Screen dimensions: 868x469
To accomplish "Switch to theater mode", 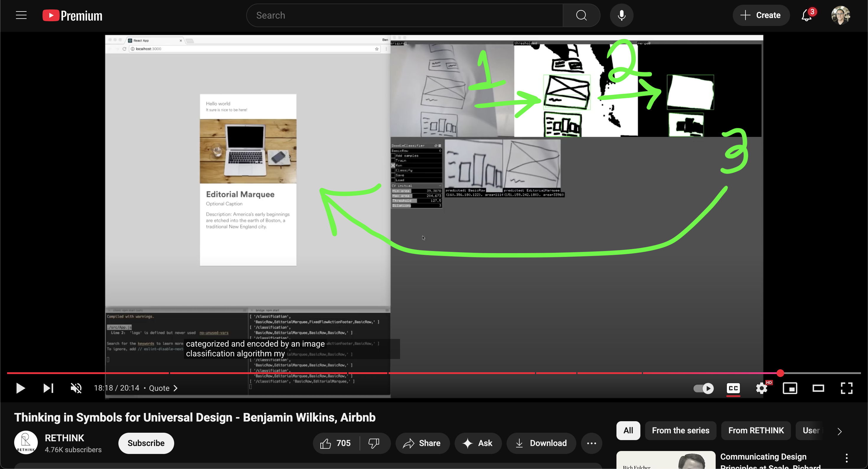I will pos(818,388).
